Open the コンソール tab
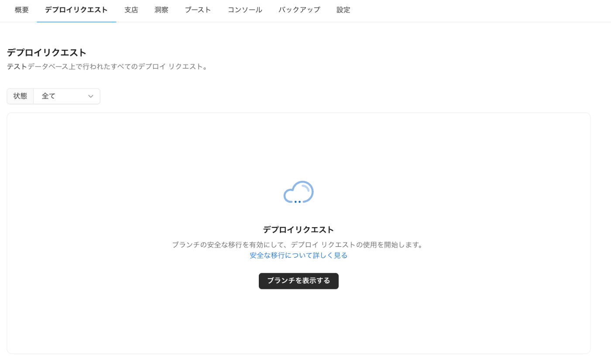Viewport: 611px width, 364px height. [245, 10]
